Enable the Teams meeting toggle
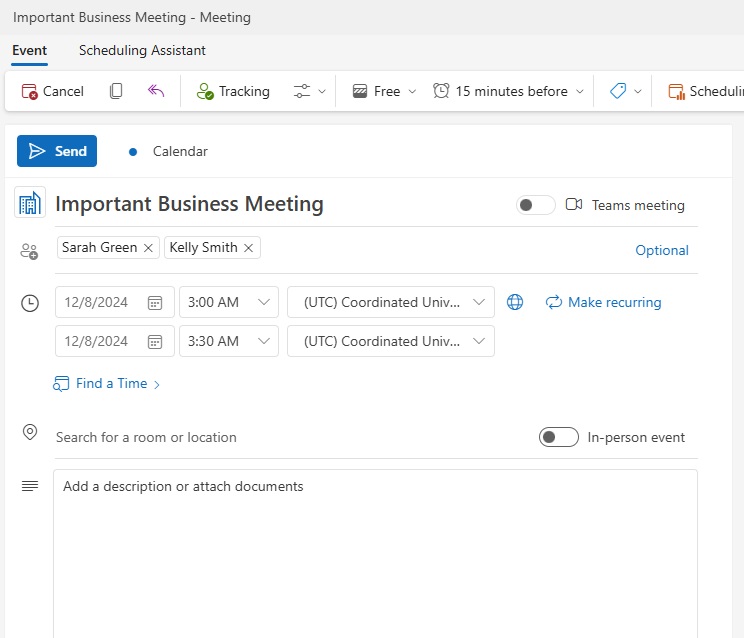 pos(535,205)
